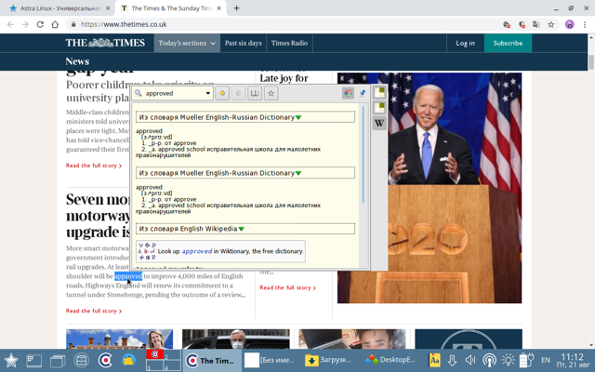Screen dimensions: 595x372
Task: Click the battery power tray icon
Action: [527, 360]
